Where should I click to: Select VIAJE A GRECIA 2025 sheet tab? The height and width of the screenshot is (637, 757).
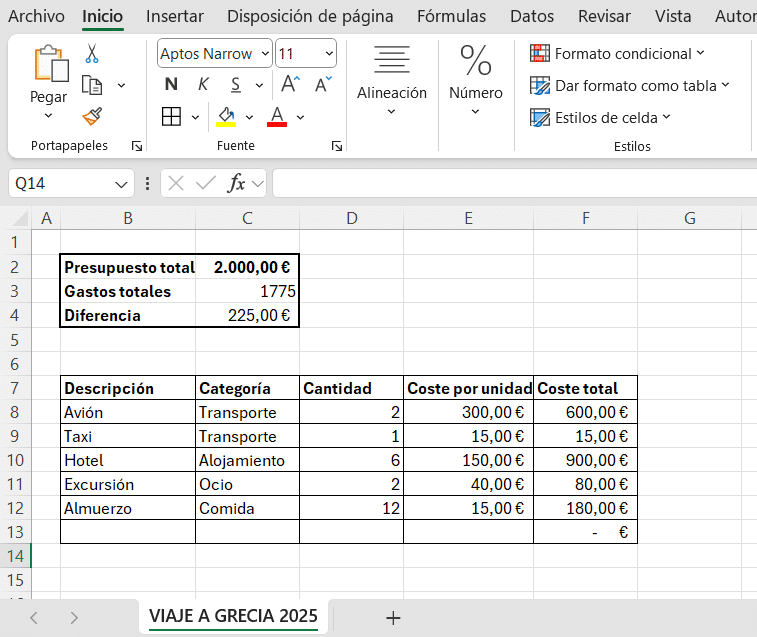pyautogui.click(x=233, y=616)
